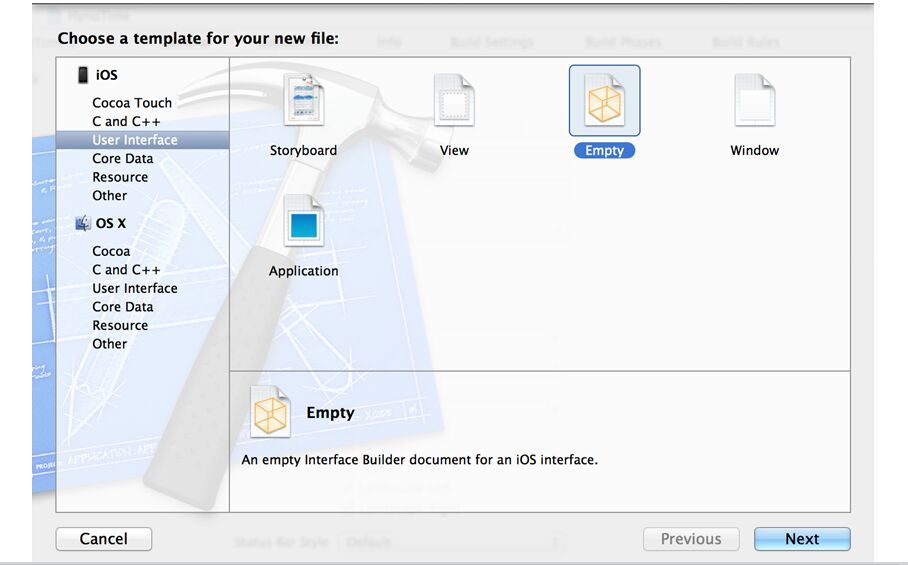This screenshot has width=908, height=565.
Task: Open Core Data category under iOS
Action: click(x=123, y=158)
